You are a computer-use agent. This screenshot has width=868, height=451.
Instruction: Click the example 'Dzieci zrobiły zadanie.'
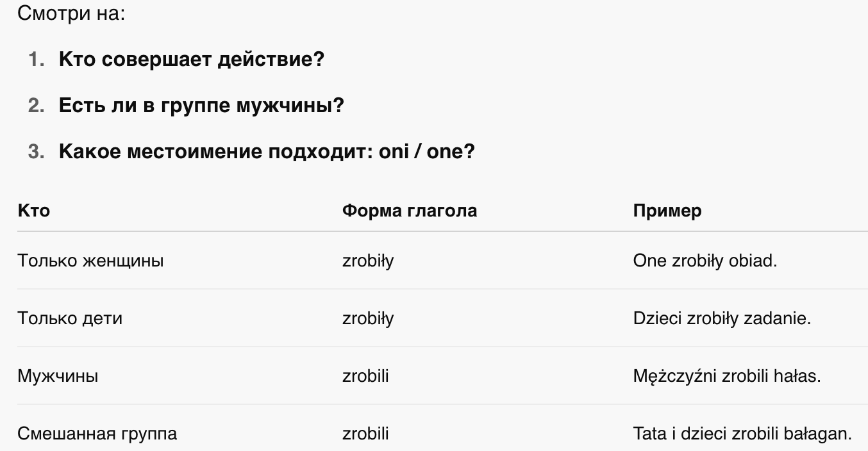coord(722,318)
